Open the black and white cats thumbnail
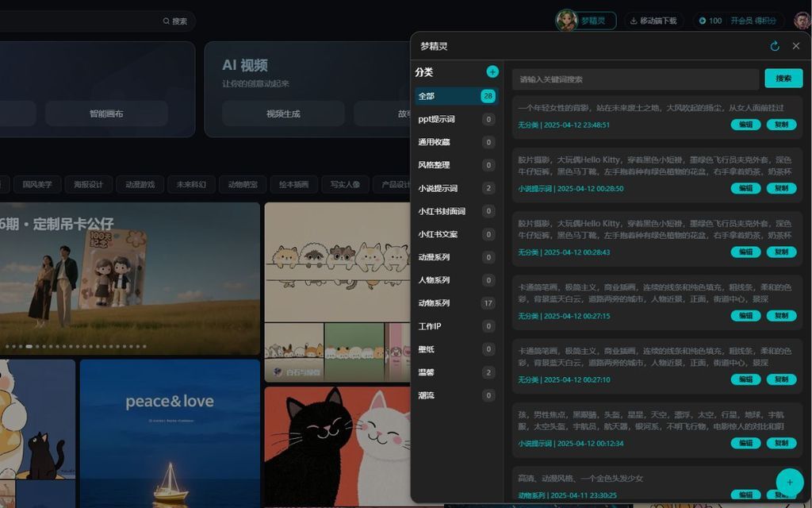Image resolution: width=812 pixels, height=508 pixels. [338, 446]
